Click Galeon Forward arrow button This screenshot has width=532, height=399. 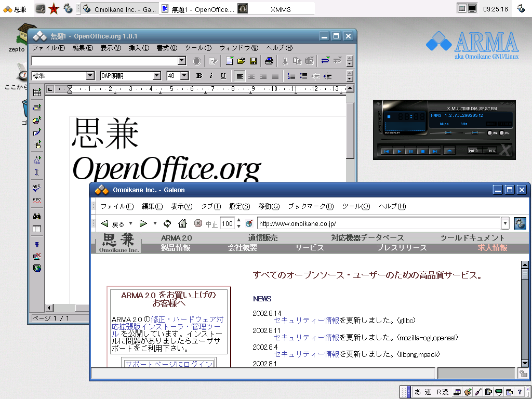click(143, 223)
